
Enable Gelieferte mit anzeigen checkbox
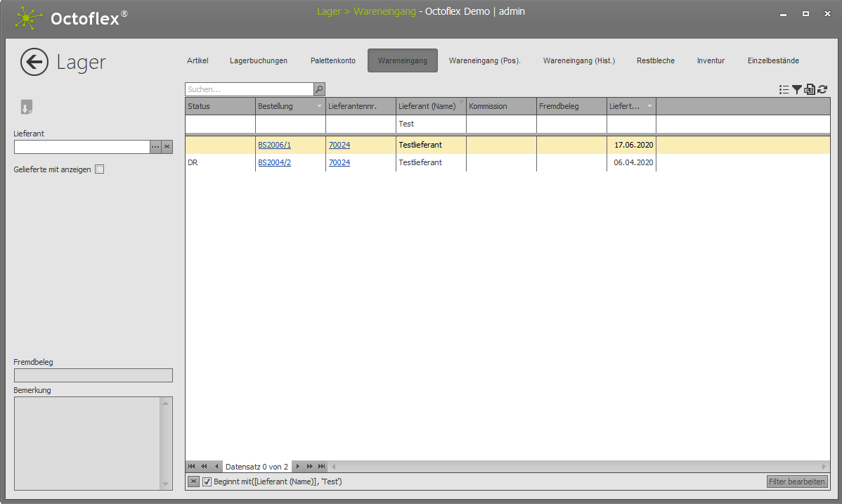(x=99, y=169)
